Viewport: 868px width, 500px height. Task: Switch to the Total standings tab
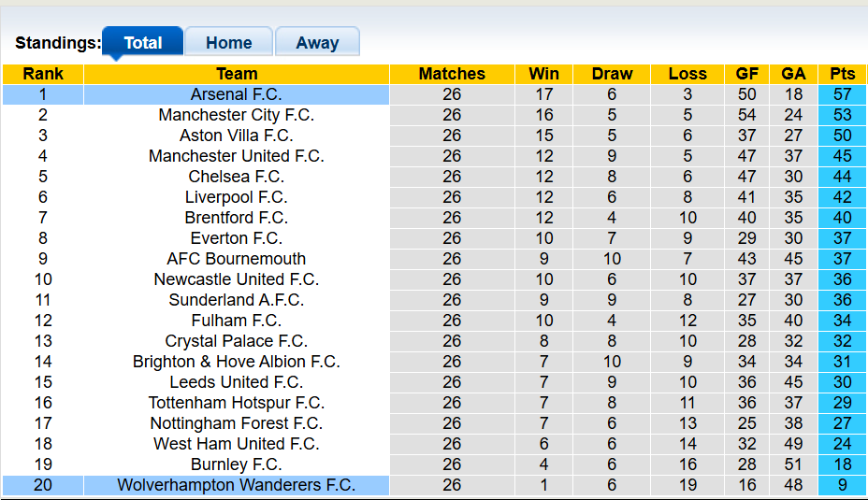142,43
